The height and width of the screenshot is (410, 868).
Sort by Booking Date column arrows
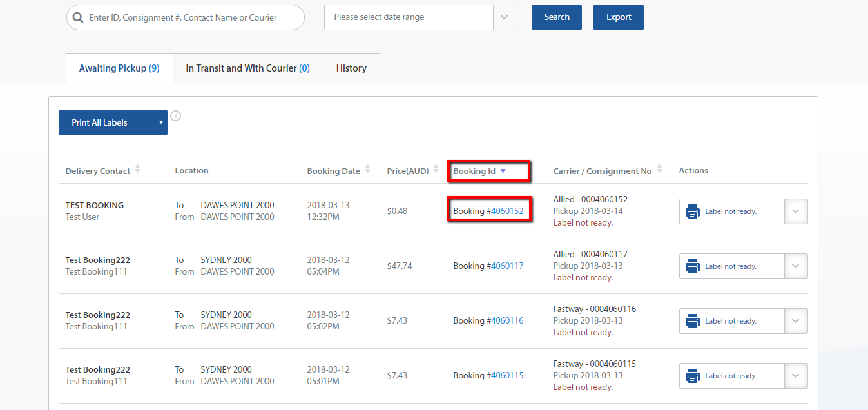pos(368,170)
